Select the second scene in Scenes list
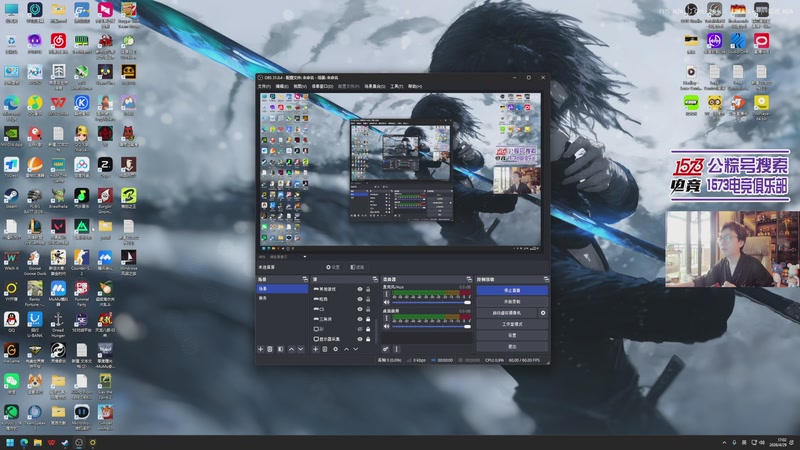Viewport: 800px width, 450px height. [x=282, y=298]
